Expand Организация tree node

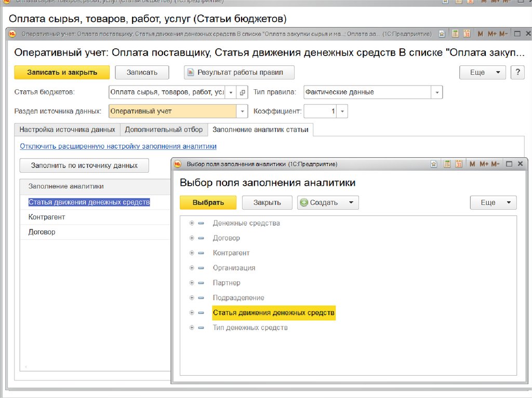tap(192, 268)
